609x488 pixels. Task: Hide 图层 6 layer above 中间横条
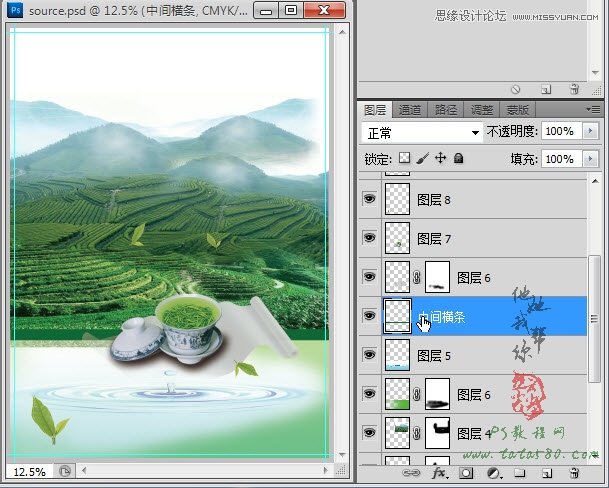click(x=369, y=277)
